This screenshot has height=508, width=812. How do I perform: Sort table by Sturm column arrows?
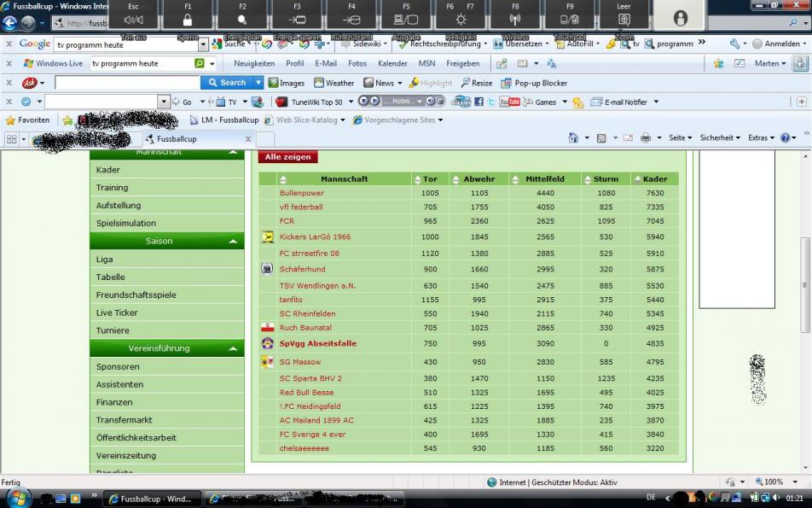pos(588,179)
